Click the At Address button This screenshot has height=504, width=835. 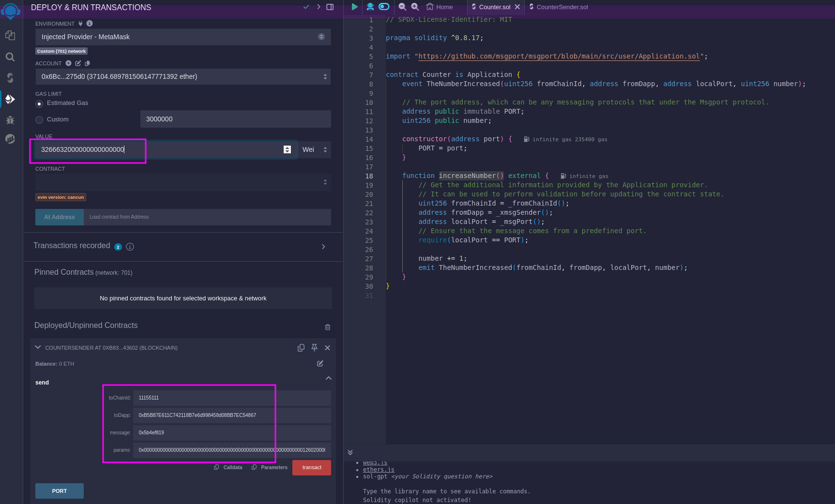[60, 217]
